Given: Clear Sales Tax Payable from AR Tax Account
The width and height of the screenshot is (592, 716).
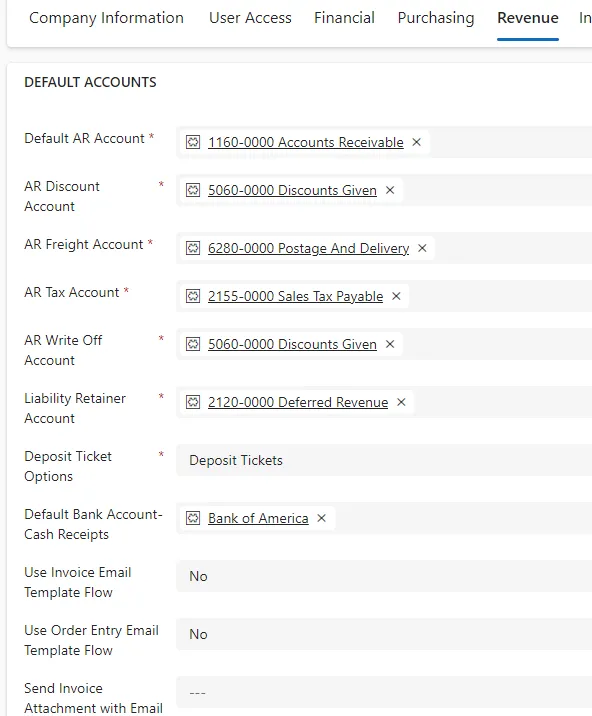Looking at the screenshot, I should 396,296.
